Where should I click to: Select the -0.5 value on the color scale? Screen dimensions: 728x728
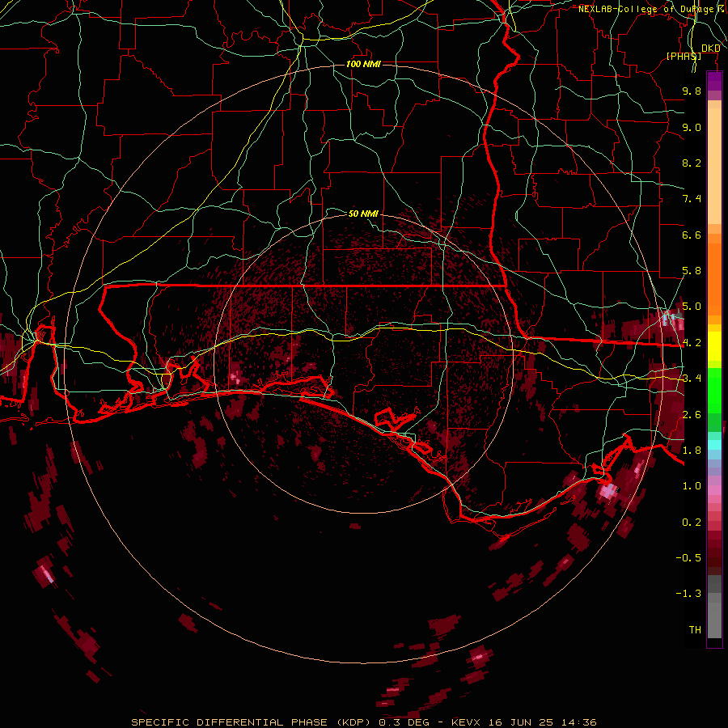pos(688,558)
